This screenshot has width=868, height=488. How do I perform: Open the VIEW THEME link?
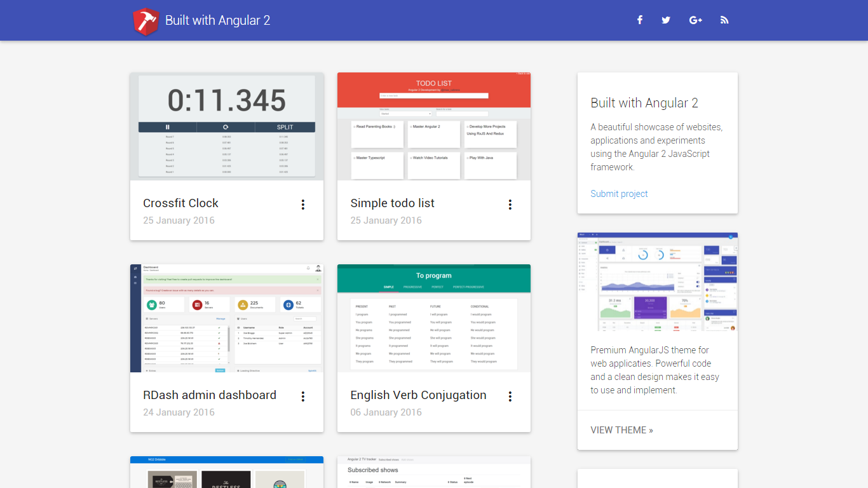(x=621, y=430)
